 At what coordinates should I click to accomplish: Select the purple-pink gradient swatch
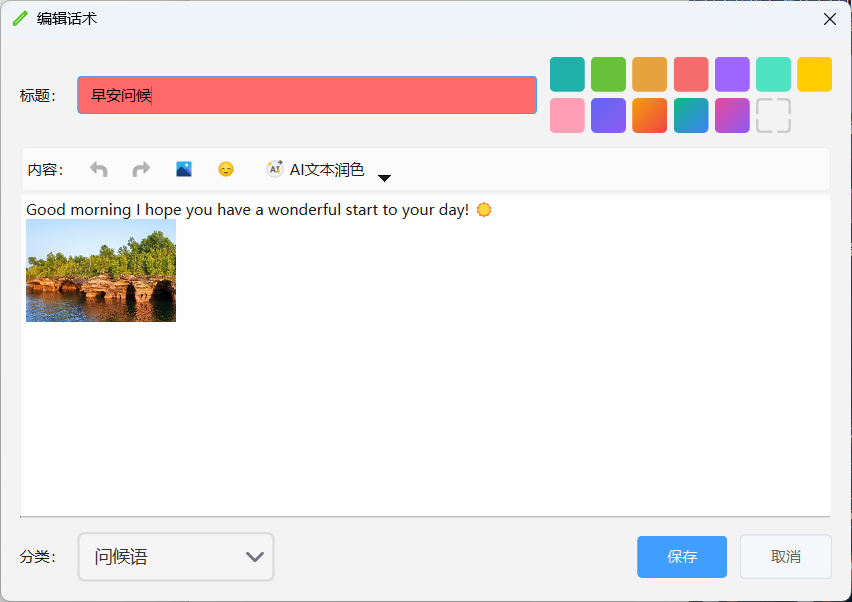pos(732,115)
